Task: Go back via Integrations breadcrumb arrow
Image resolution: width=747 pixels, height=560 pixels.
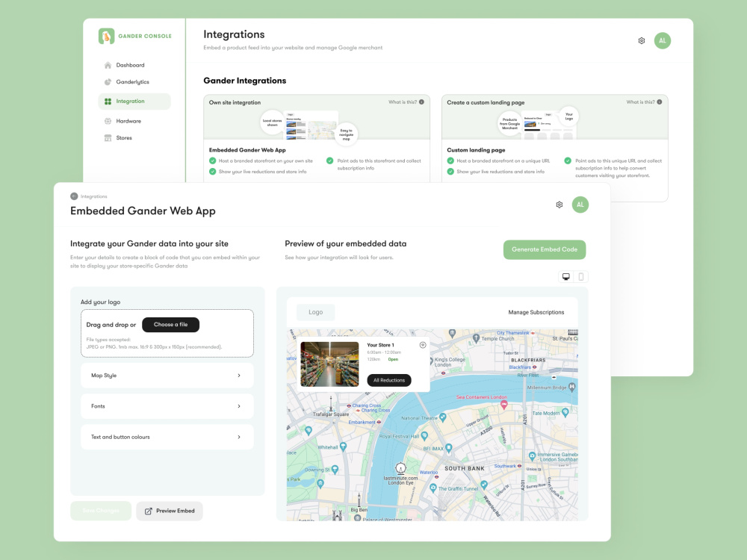Action: (74, 196)
